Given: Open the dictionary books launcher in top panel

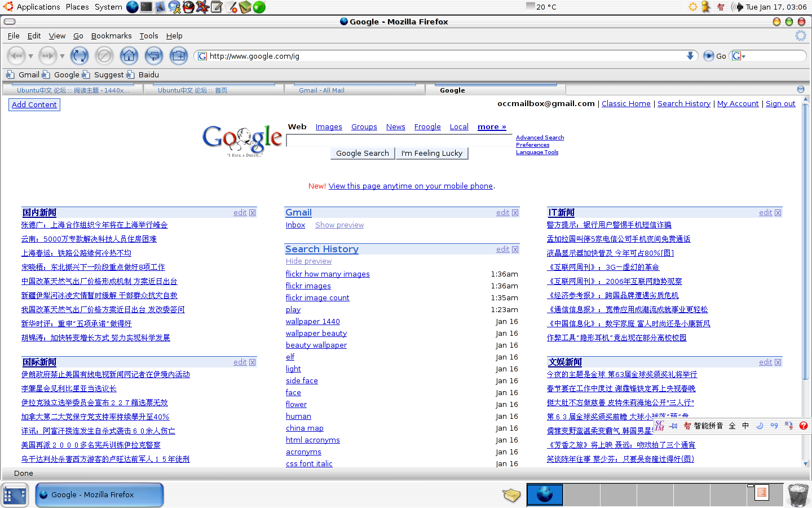Looking at the screenshot, I should [x=245, y=7].
